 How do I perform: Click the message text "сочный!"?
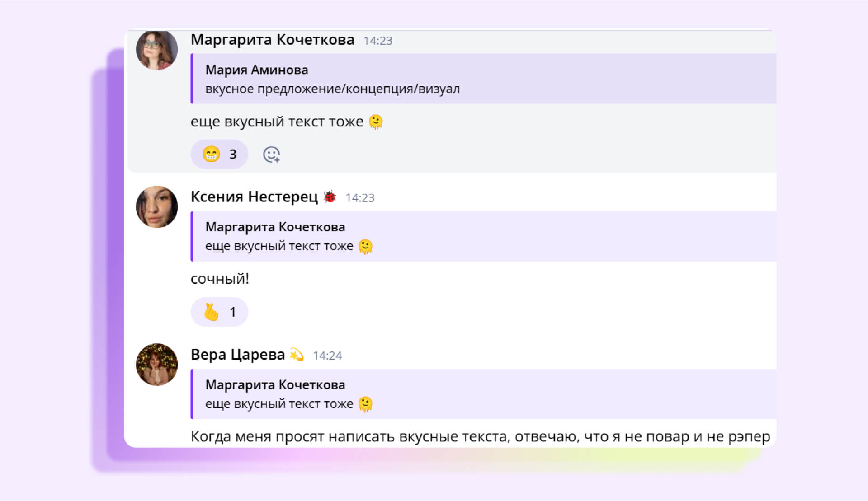pos(220,279)
